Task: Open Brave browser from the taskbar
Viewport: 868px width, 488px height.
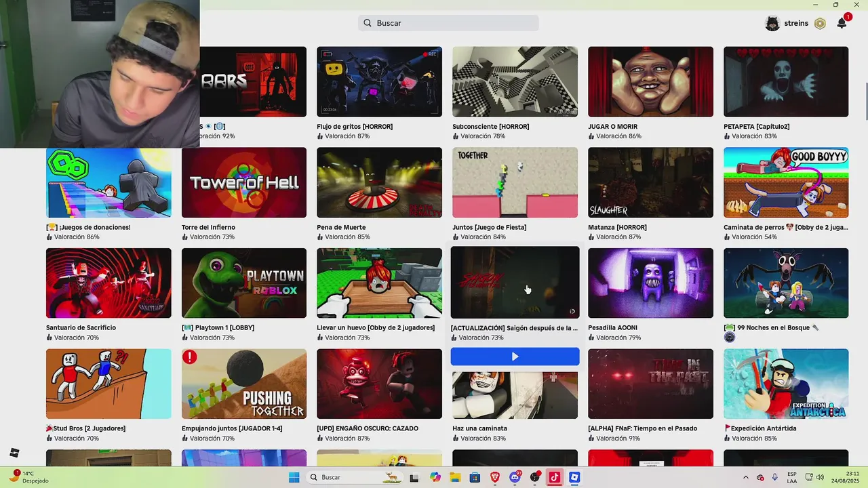Action: 495,477
